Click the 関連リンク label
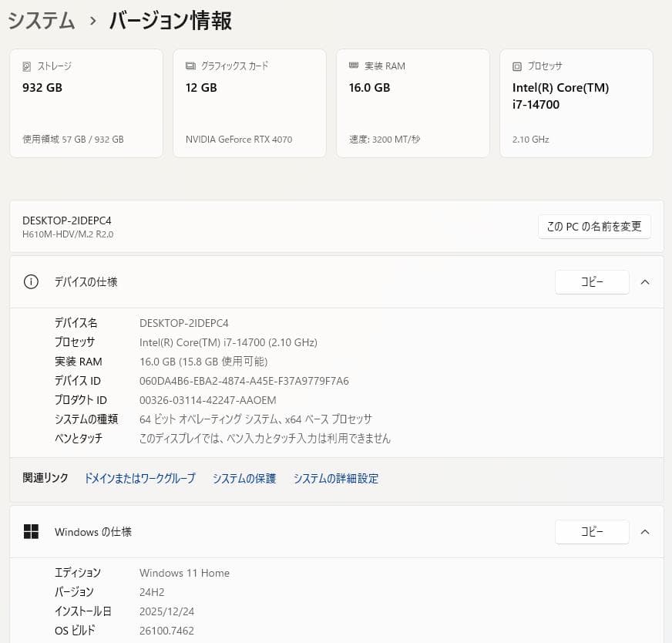This screenshot has width=672, height=643. click(45, 478)
